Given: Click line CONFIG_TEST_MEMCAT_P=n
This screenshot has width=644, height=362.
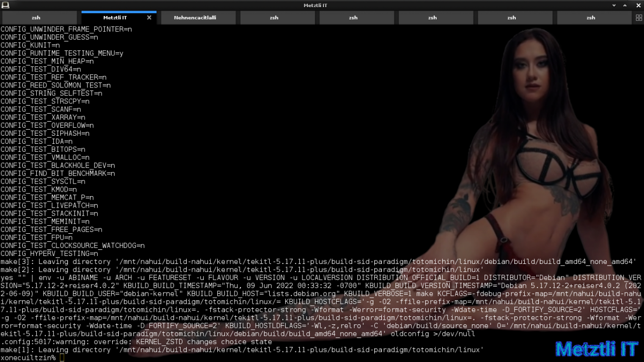Looking at the screenshot, I should coord(47,198).
